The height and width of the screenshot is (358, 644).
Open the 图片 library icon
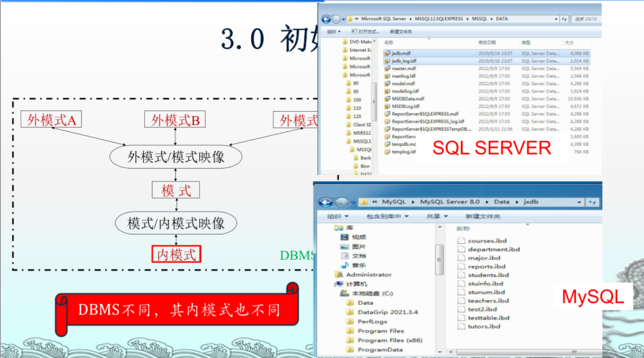point(344,246)
